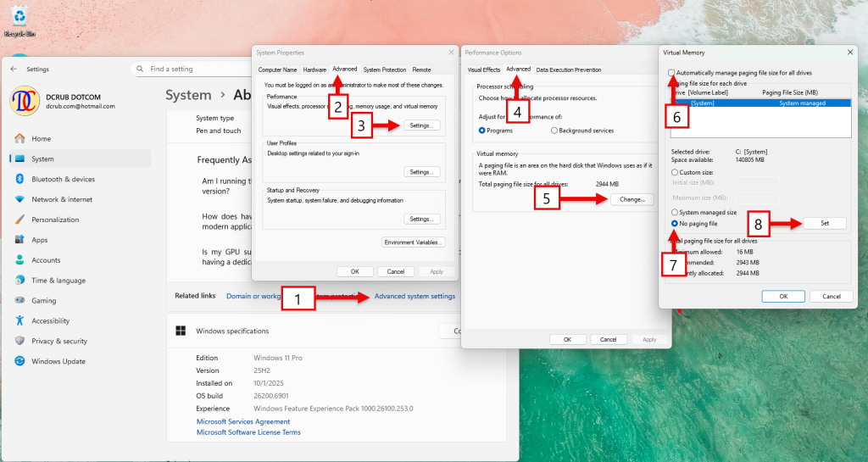Open the Data Execution Prevention tab
This screenshot has height=462, width=868.
point(569,70)
